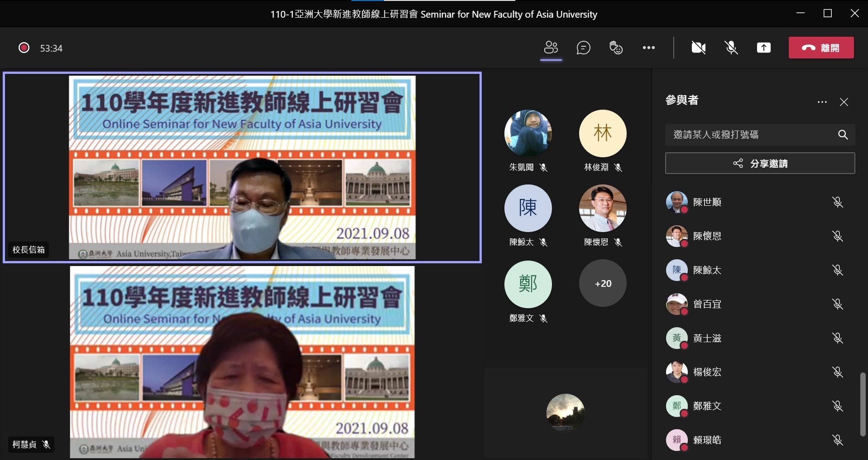Click muted mic icon beside 鄭雅文 in list

point(838,406)
